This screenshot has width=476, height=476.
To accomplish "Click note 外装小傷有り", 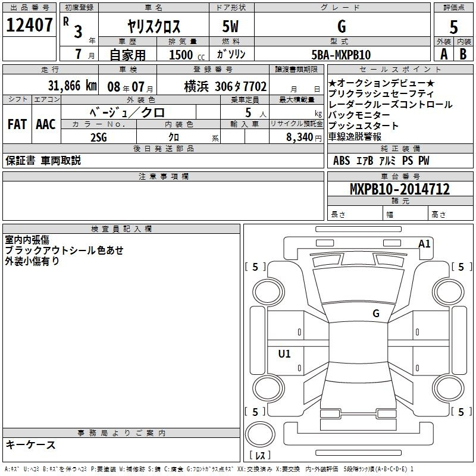I will (x=32, y=261).
